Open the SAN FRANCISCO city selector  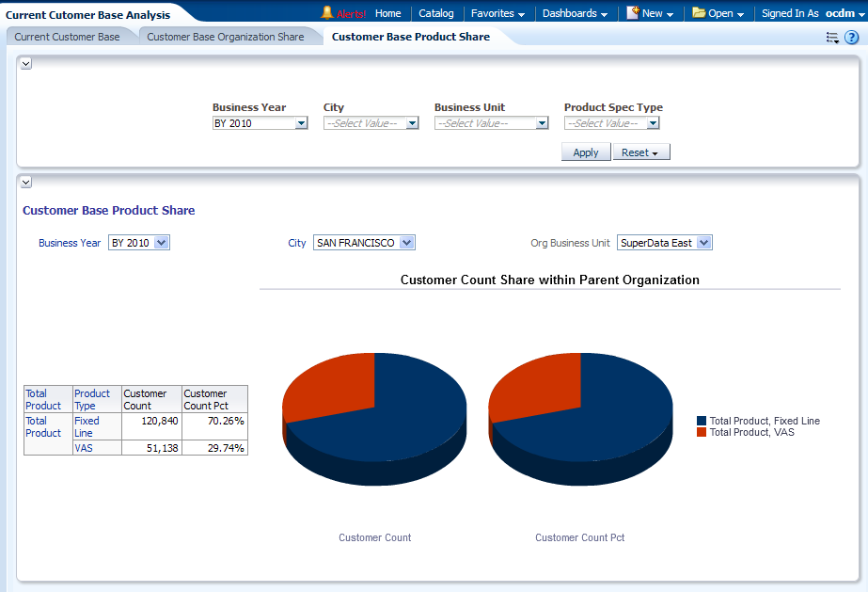point(406,243)
